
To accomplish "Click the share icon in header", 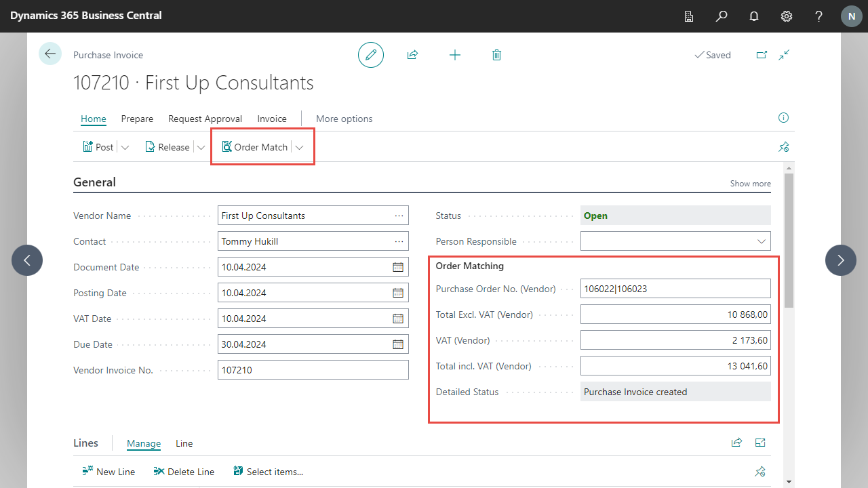I will (x=412, y=55).
